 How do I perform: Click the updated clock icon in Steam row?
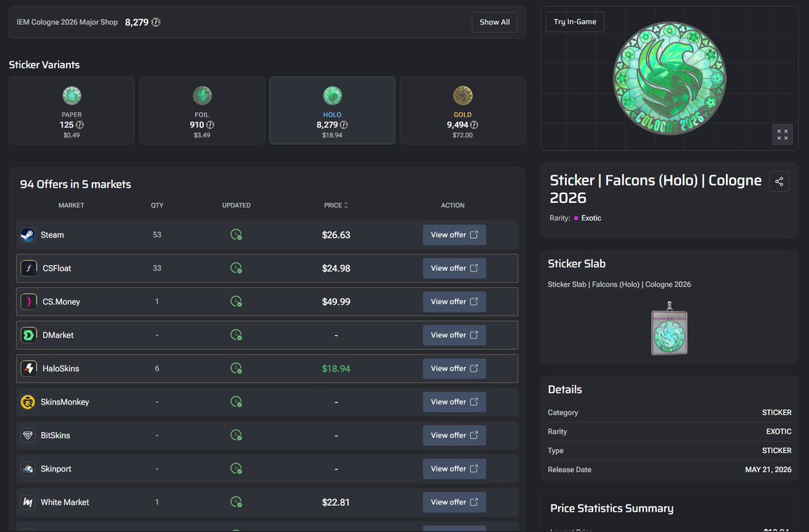236,235
